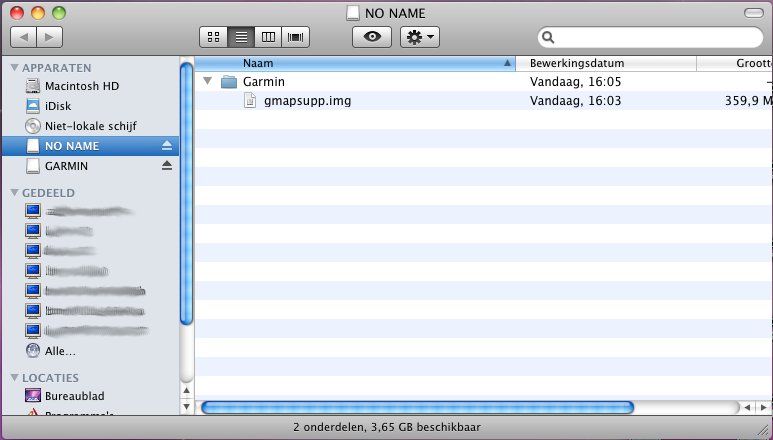Switch to Cover Flow view
Viewport: 773px width, 440px height.
(296, 37)
